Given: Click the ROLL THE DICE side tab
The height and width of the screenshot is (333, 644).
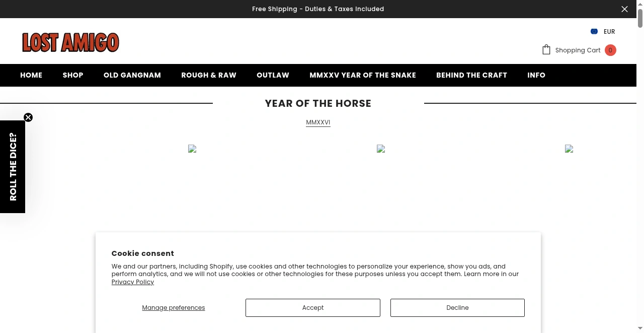Looking at the screenshot, I should [13, 167].
